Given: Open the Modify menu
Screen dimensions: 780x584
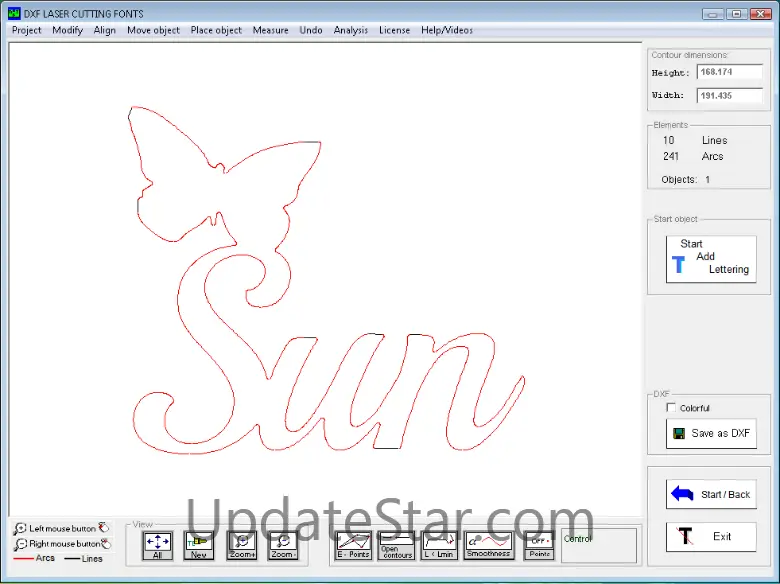Looking at the screenshot, I should tap(68, 30).
